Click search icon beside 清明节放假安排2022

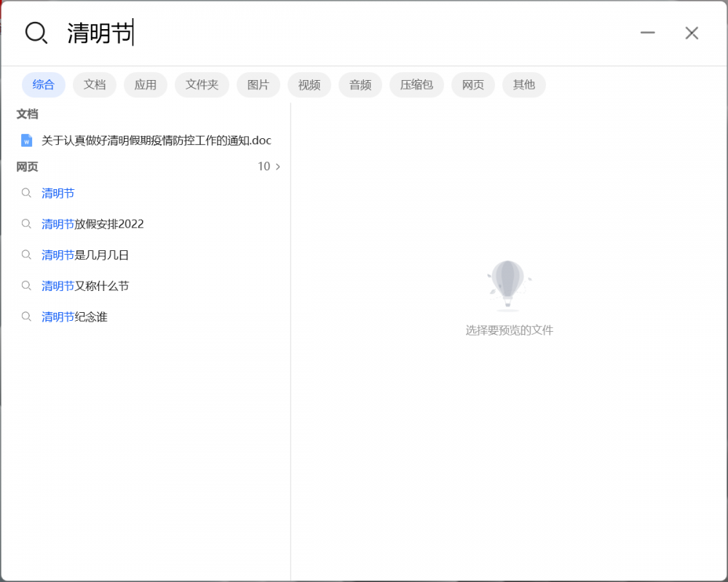(26, 224)
